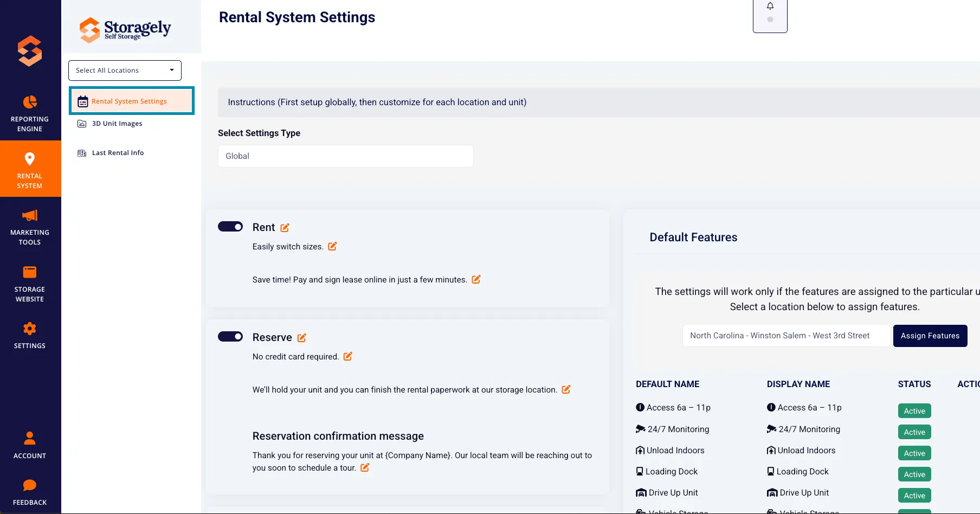Edit the 'Easily switch sizes' text
The width and height of the screenshot is (980, 514).
tap(332, 246)
